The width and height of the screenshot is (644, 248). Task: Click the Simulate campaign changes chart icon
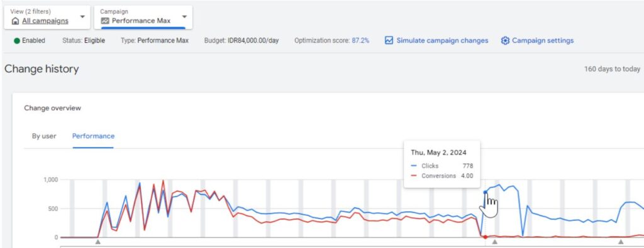point(389,41)
